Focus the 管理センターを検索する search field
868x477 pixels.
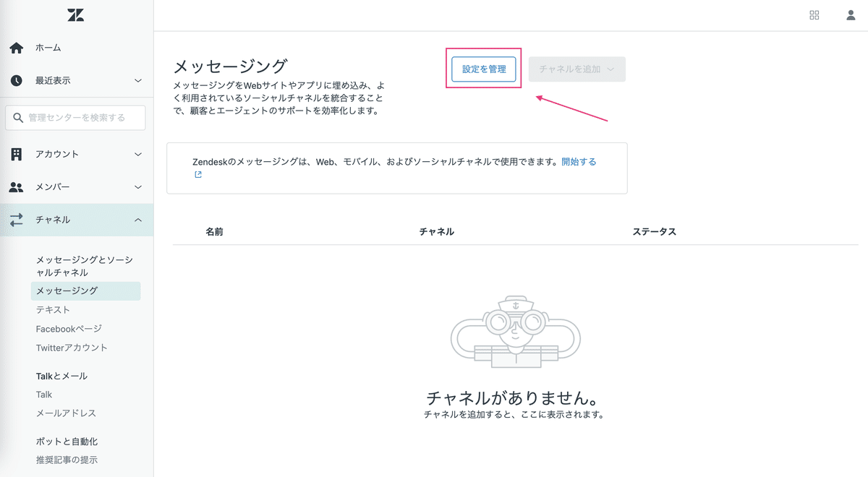tap(75, 118)
